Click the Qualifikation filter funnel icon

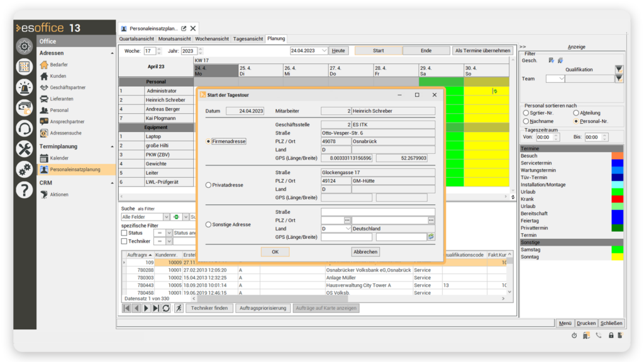pos(619,69)
